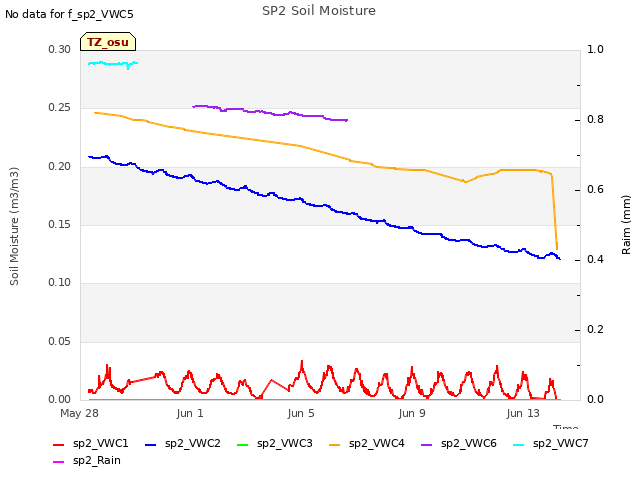Click the Jun 5 x-axis tick label
The image size is (640, 480).
click(301, 413)
